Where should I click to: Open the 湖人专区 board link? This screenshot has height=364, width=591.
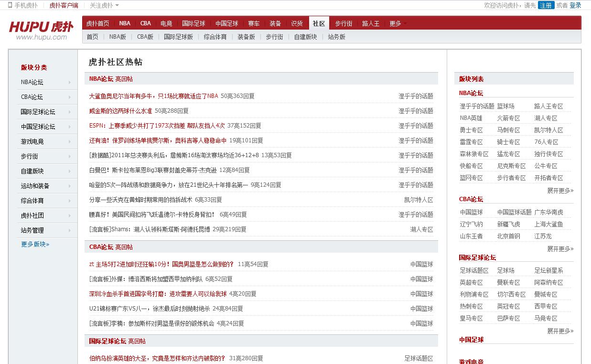[546, 118]
